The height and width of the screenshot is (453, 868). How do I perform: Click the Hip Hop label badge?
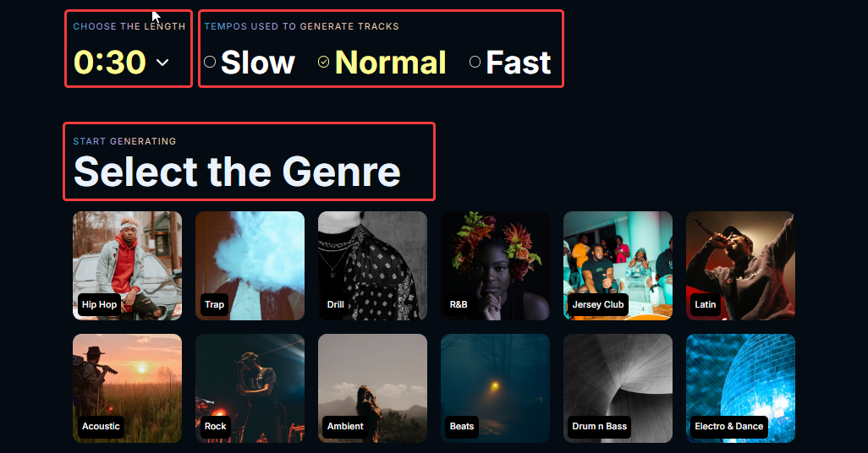tap(100, 305)
